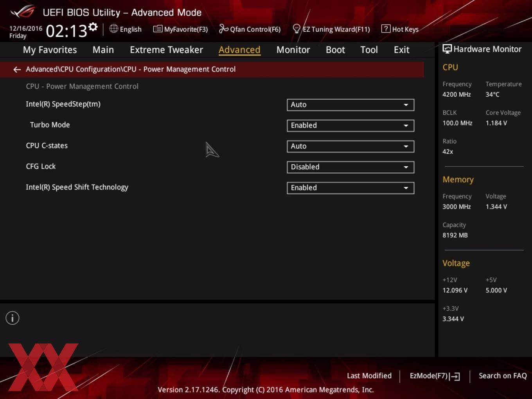Click the memory capacity 8192 MB value
This screenshot has width=532, height=399.
coord(455,235)
